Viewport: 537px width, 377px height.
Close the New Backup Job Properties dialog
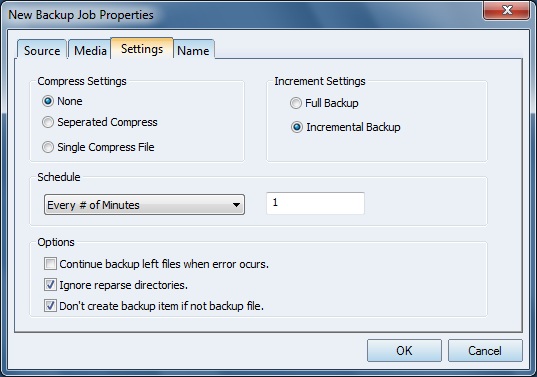(507, 10)
